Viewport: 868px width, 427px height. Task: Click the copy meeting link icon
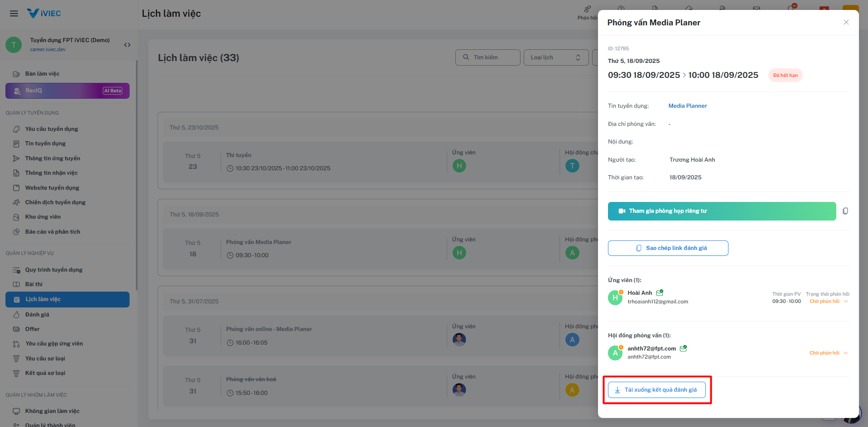pos(845,211)
